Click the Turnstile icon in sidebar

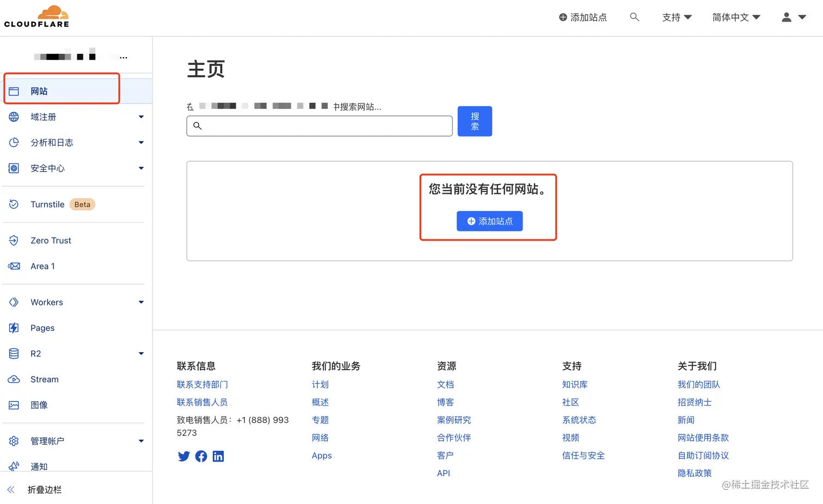tap(14, 204)
